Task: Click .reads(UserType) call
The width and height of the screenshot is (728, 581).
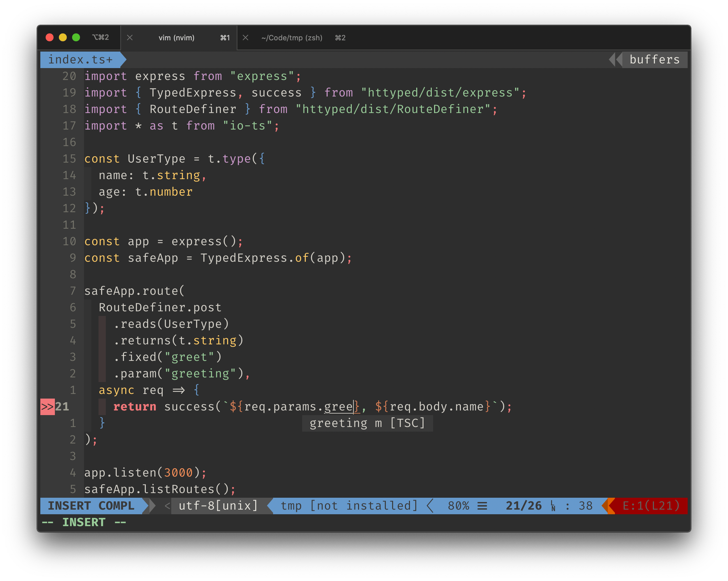Action: (x=171, y=324)
